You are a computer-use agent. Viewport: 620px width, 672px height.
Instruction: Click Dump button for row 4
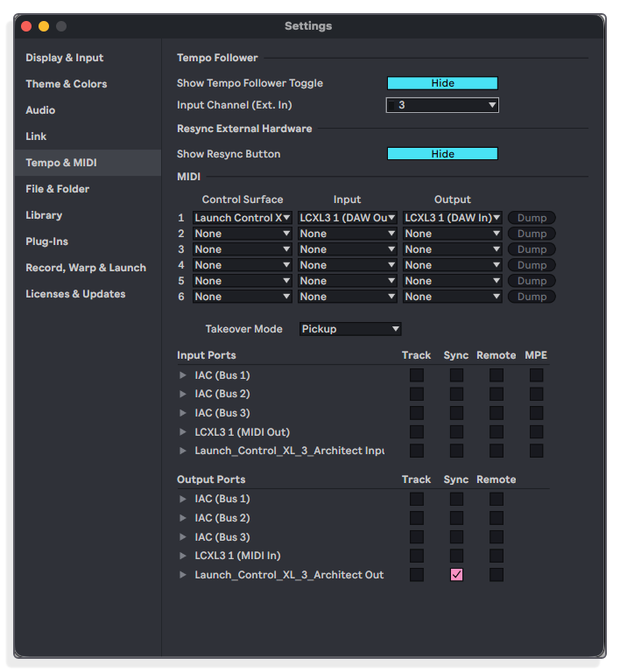[x=532, y=265]
